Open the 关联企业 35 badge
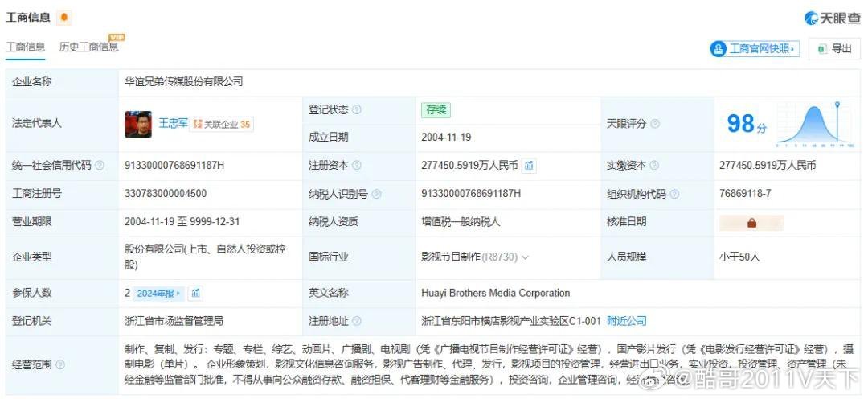This screenshot has width=868, height=399. 222,124
